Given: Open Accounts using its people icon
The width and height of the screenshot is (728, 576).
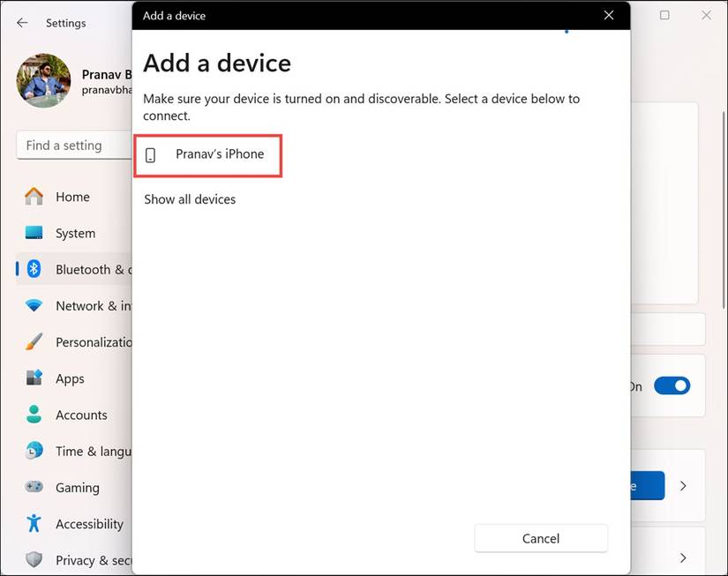Looking at the screenshot, I should (34, 415).
